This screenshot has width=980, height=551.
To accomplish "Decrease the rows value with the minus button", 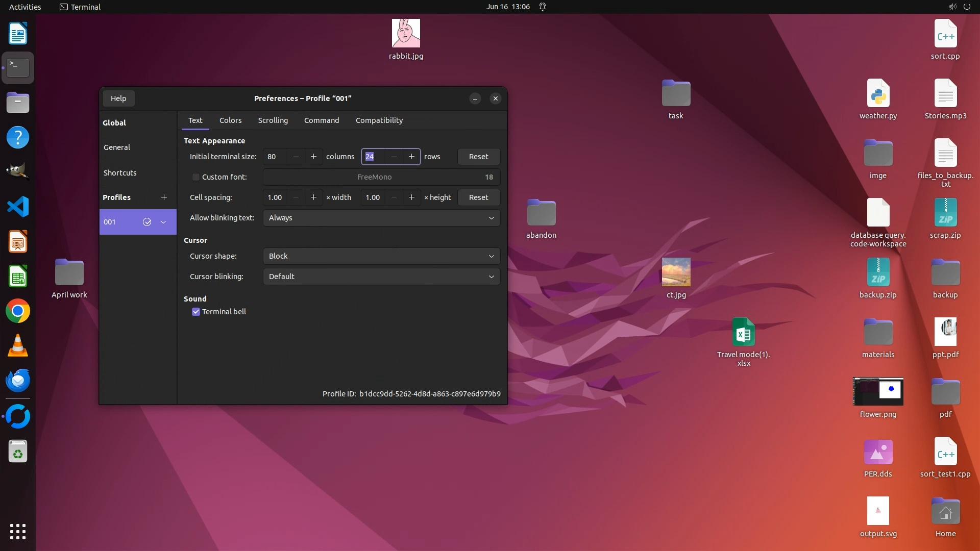I will pos(394,157).
